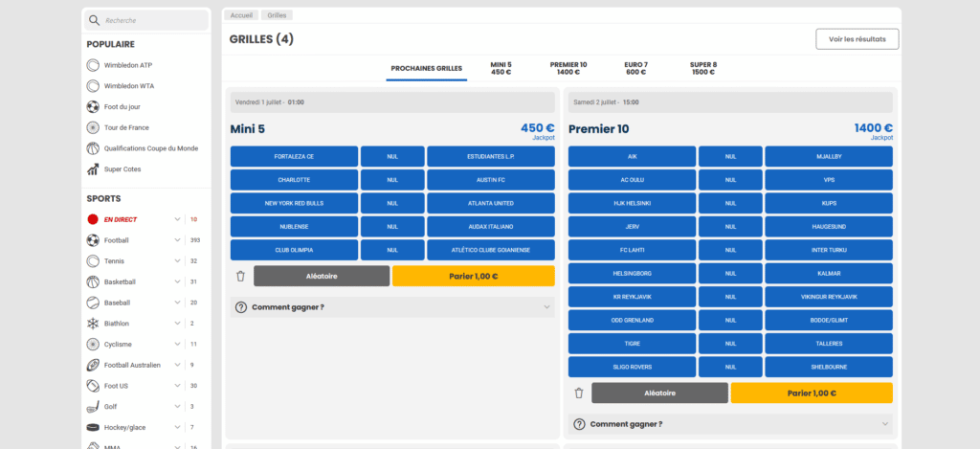Select the Tennis sport icon
This screenshot has height=449, width=980.
[x=93, y=260]
